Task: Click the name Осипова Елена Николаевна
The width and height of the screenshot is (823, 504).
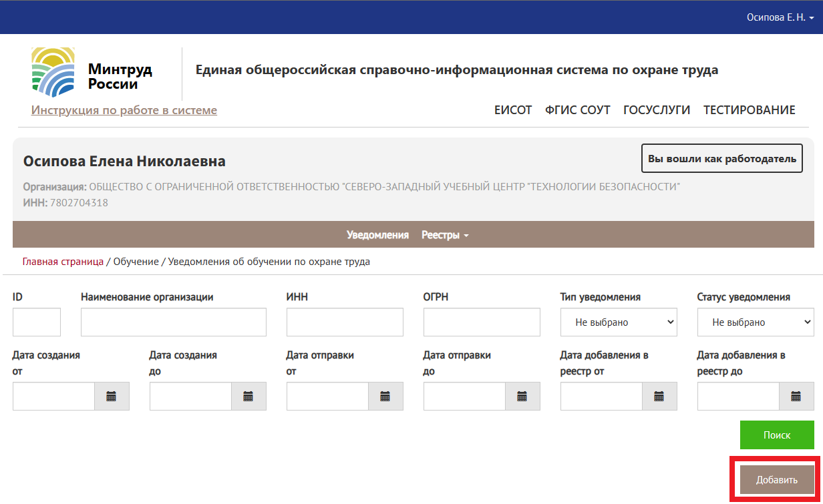Action: pyautogui.click(x=124, y=162)
